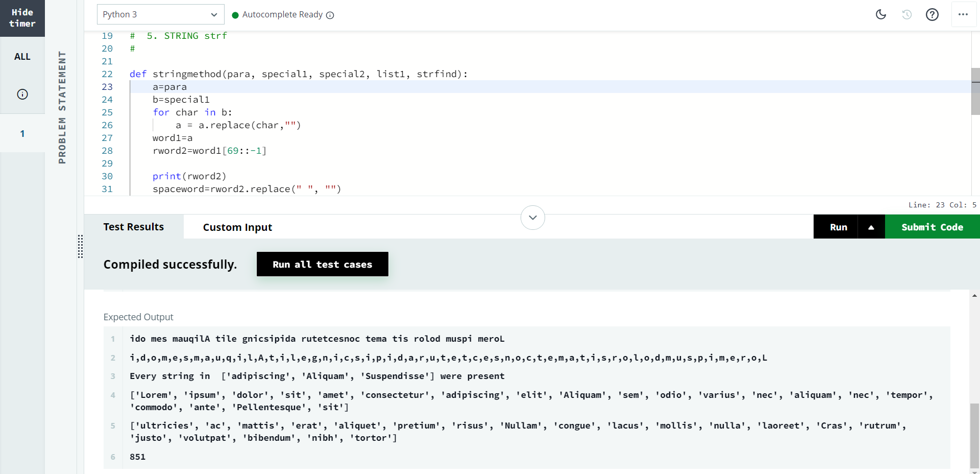Image resolution: width=980 pixels, height=474 pixels.
Task: Select question number 1 in sidebar
Action: coord(22,133)
